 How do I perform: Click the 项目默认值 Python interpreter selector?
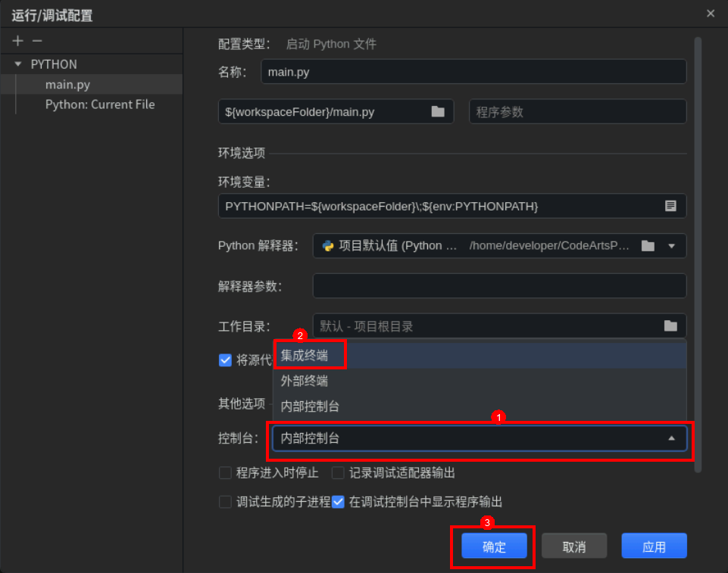[499, 246]
